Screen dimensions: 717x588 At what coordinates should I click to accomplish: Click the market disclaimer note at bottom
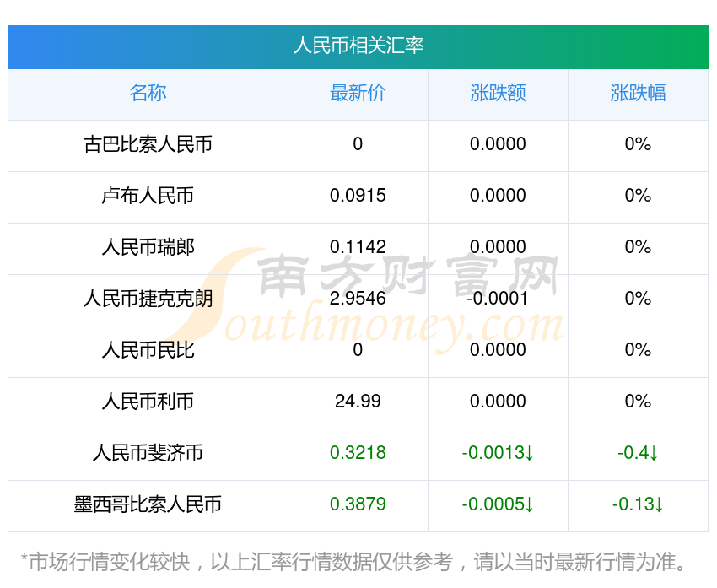(358, 562)
